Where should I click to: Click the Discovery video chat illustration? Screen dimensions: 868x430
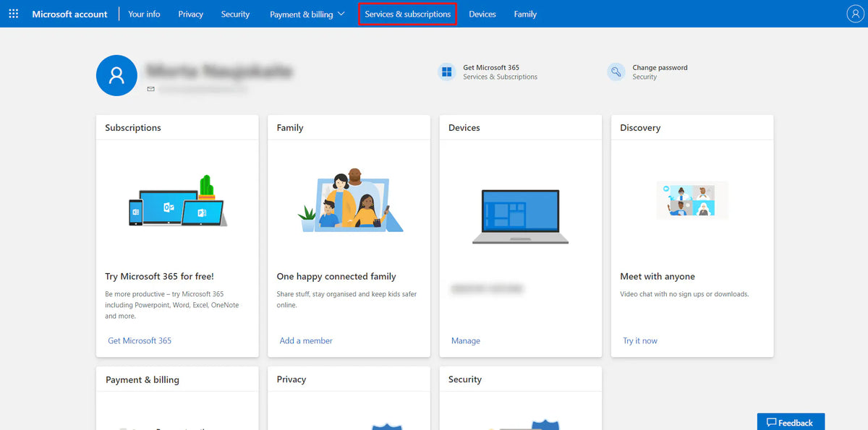pyautogui.click(x=692, y=199)
